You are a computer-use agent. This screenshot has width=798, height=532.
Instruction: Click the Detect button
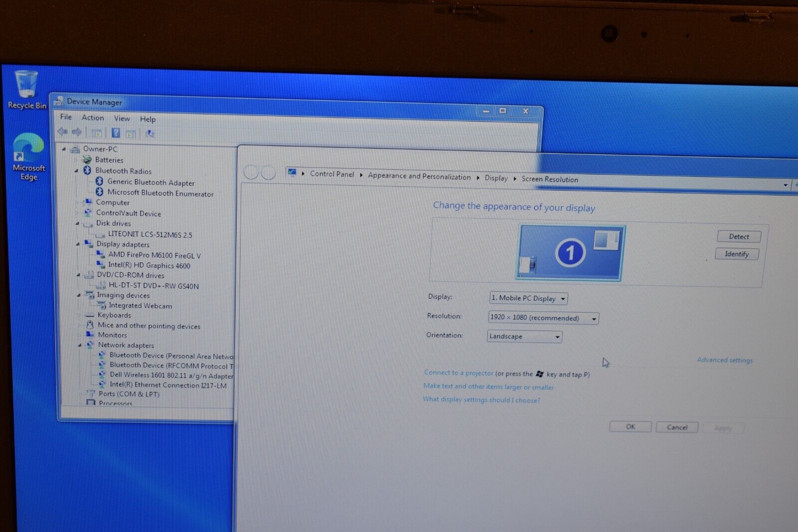click(x=739, y=236)
